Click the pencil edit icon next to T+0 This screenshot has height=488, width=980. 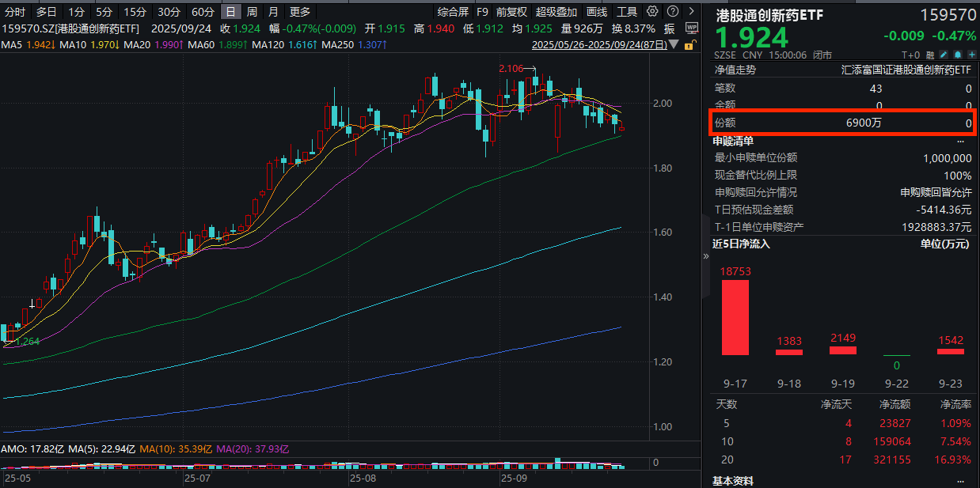coord(943,54)
